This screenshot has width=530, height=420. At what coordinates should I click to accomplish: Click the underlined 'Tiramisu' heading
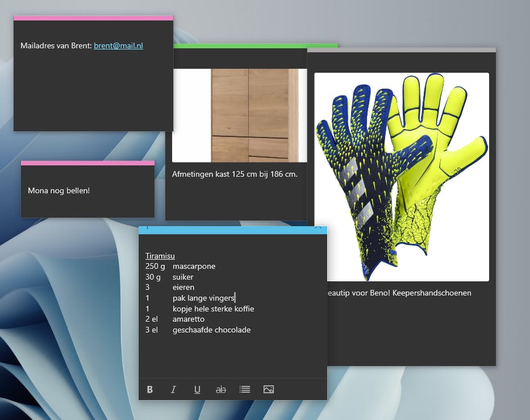[160, 256]
